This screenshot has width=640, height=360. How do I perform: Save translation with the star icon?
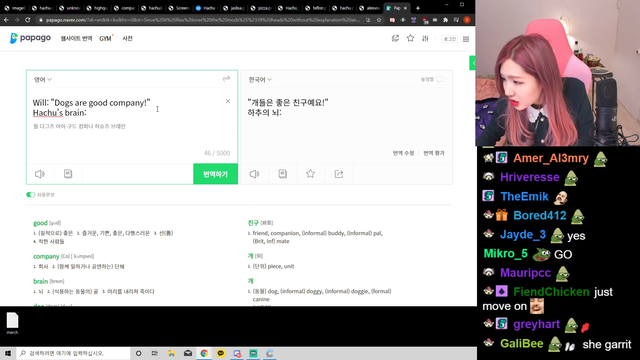tap(311, 174)
